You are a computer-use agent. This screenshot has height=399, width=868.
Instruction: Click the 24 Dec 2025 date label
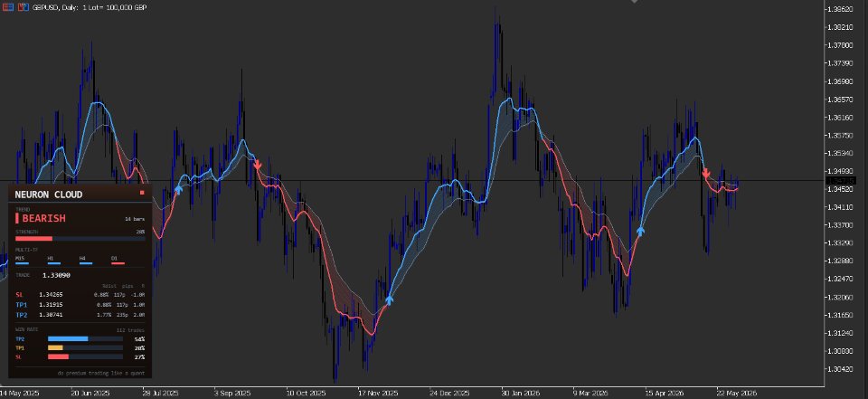[449, 393]
